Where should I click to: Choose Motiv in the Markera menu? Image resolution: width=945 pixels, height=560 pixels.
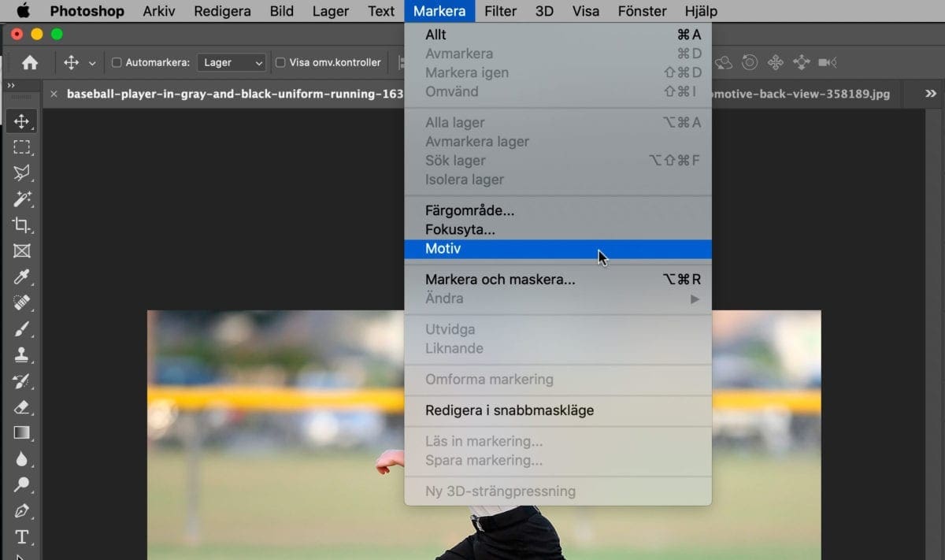point(558,249)
